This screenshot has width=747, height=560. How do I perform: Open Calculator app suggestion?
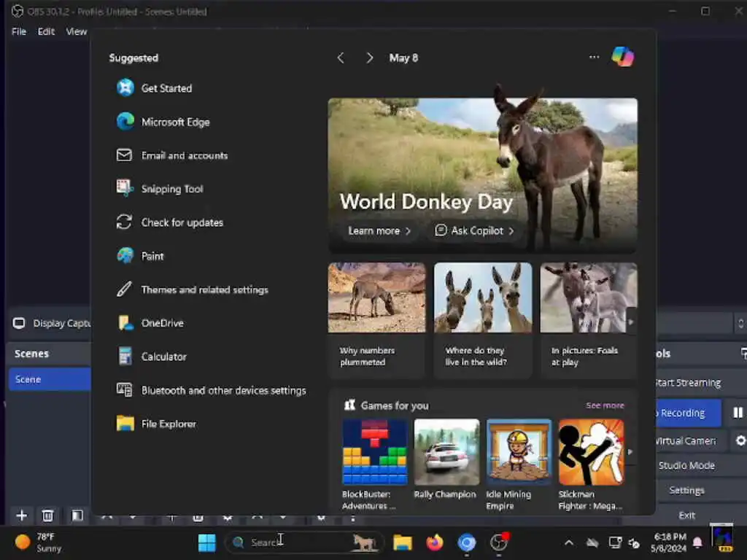pyautogui.click(x=164, y=357)
